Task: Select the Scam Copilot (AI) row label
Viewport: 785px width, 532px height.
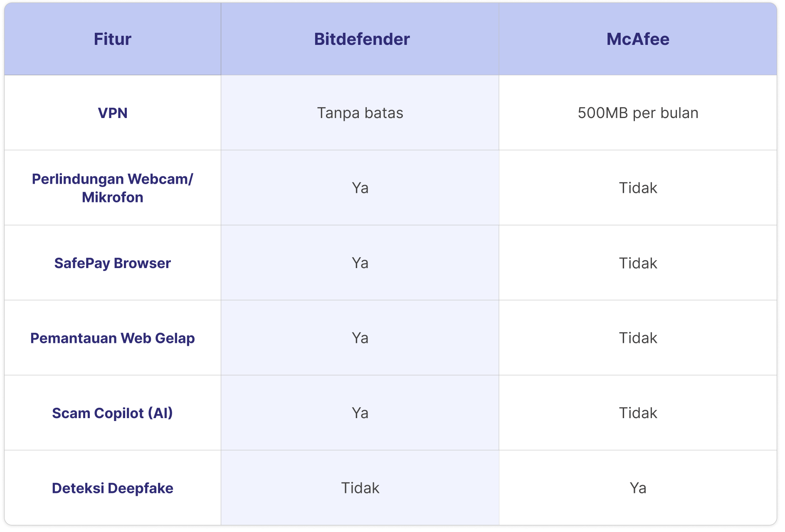Action: [112, 413]
